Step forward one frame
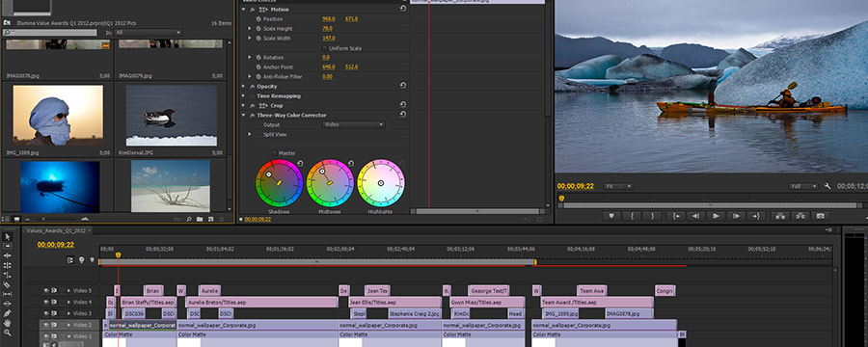The image size is (868, 347). 736,216
